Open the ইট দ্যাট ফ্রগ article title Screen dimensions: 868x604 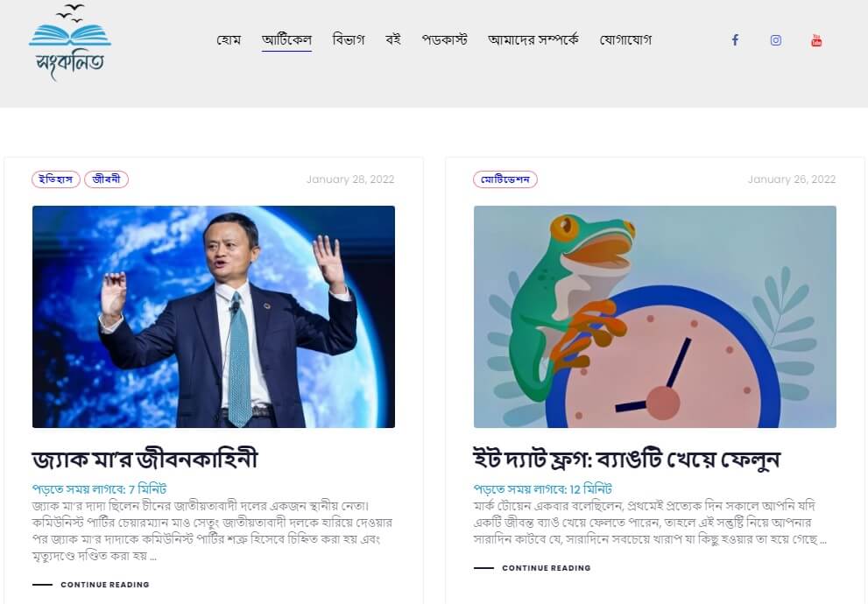[626, 460]
